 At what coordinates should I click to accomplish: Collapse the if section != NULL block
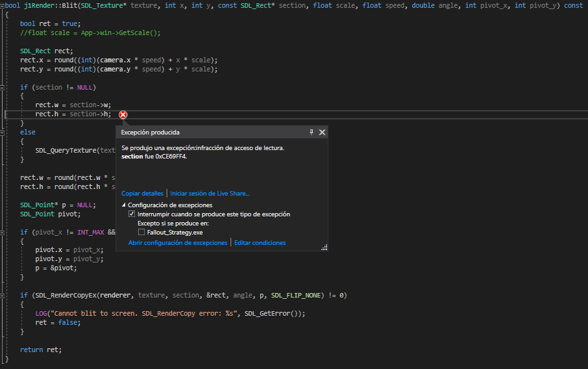(x=2, y=88)
